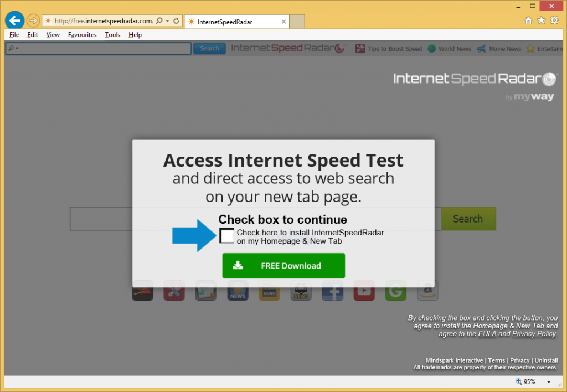Expand the address bar search dropdown arrow
Screen dimensions: 567x392
[x=167, y=21]
